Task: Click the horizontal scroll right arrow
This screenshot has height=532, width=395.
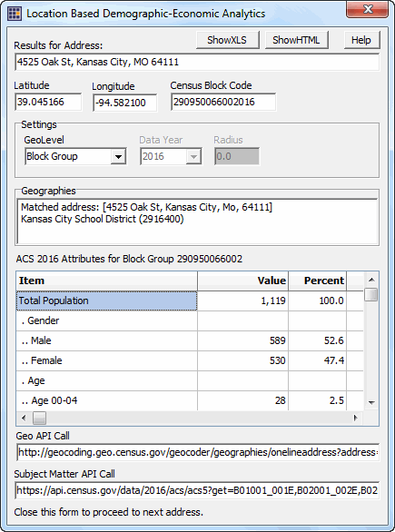Action: coord(355,418)
